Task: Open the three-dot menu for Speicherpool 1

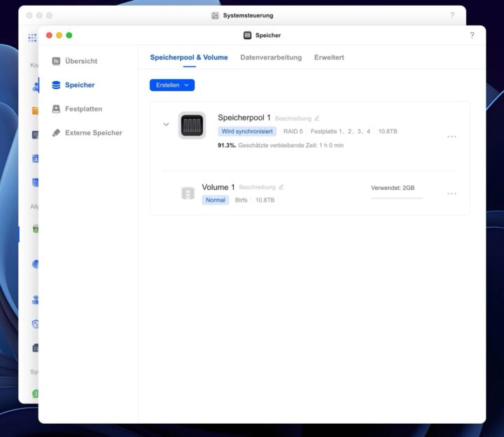Action: coord(451,137)
